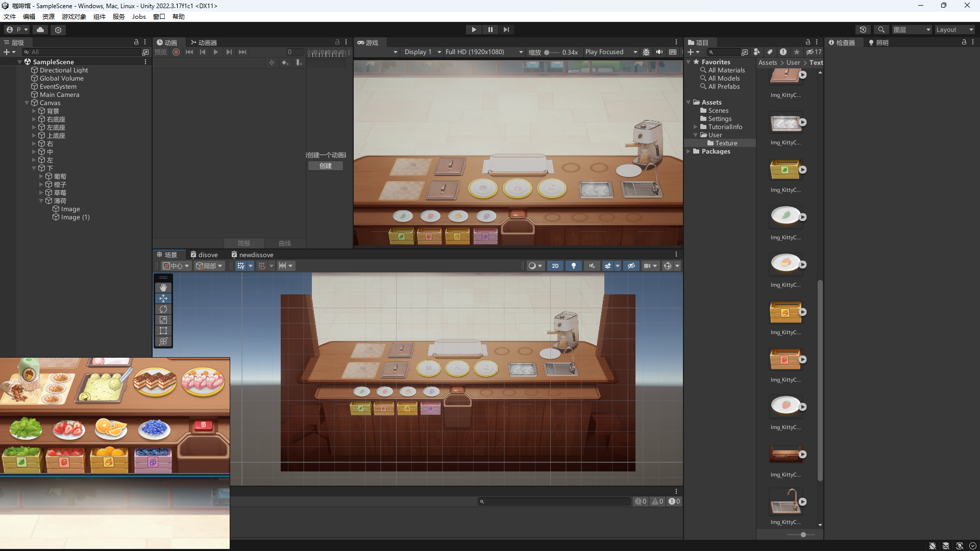Click the 创建 animation button
Viewport: 980px width, 551px height.
pyautogui.click(x=325, y=166)
